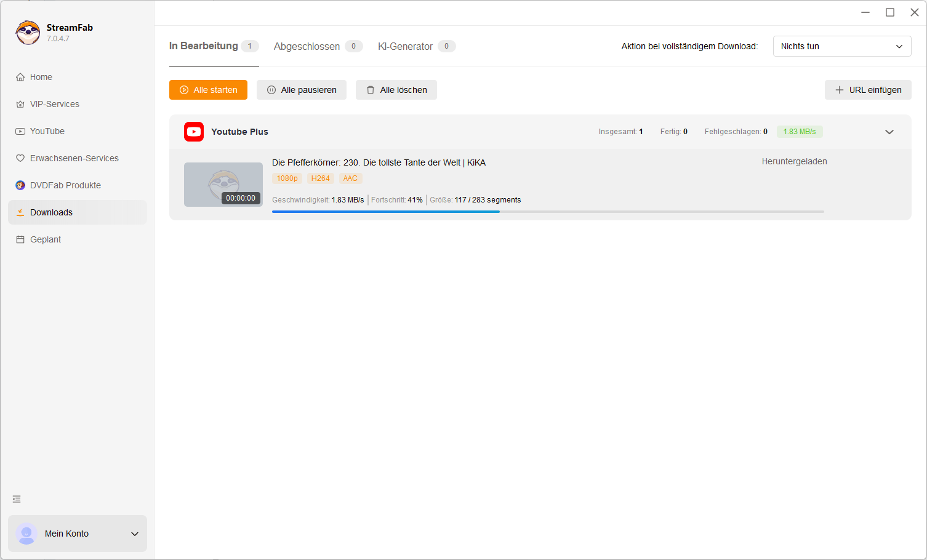Screen dimensions: 927x560
Task: Click the Alle löschen button
Action: 396,90
